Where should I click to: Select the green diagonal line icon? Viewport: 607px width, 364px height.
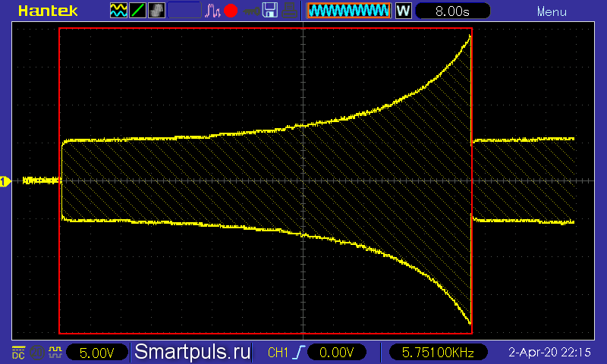(137, 11)
